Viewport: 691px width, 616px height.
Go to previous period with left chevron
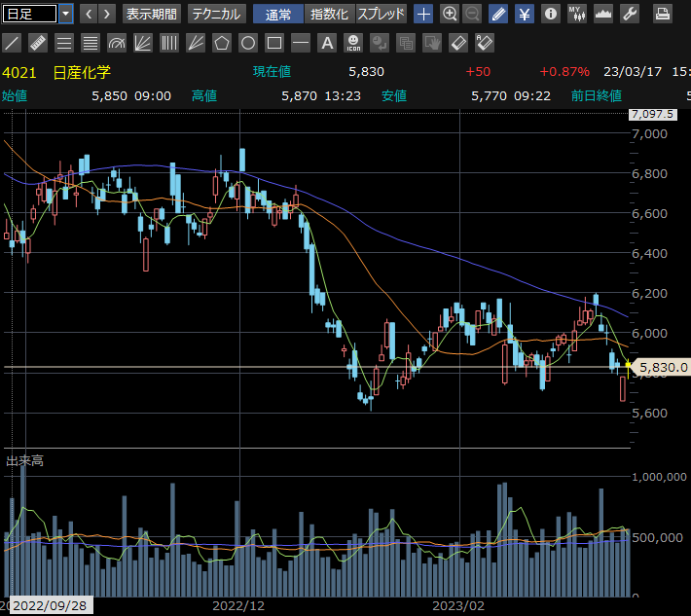[89, 14]
